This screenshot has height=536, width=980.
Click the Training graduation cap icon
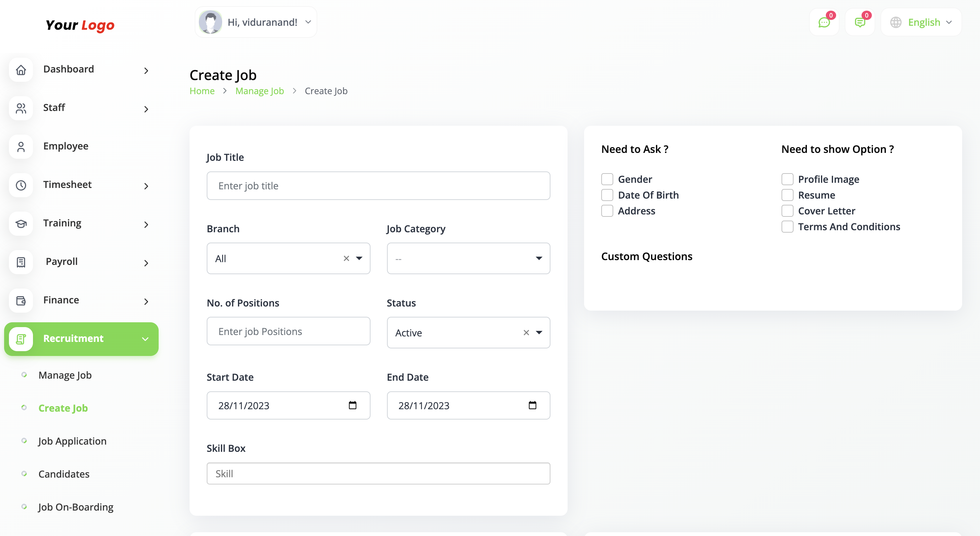(x=21, y=224)
